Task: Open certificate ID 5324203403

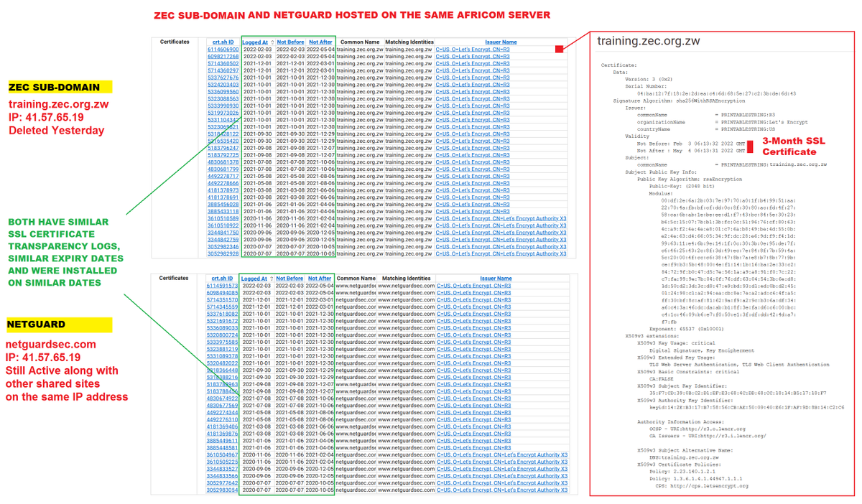Action: tap(223, 85)
